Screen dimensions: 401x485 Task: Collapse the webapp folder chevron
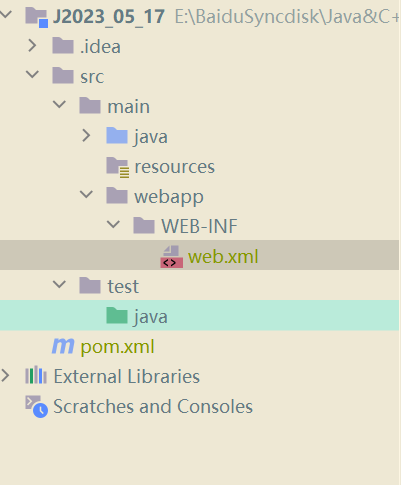(87, 194)
